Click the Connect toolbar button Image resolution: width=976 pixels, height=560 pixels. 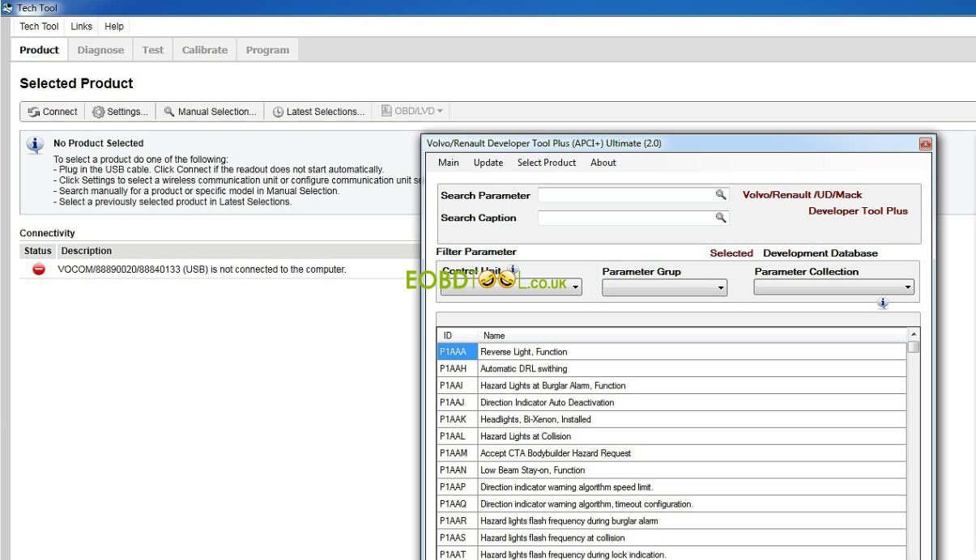(53, 112)
